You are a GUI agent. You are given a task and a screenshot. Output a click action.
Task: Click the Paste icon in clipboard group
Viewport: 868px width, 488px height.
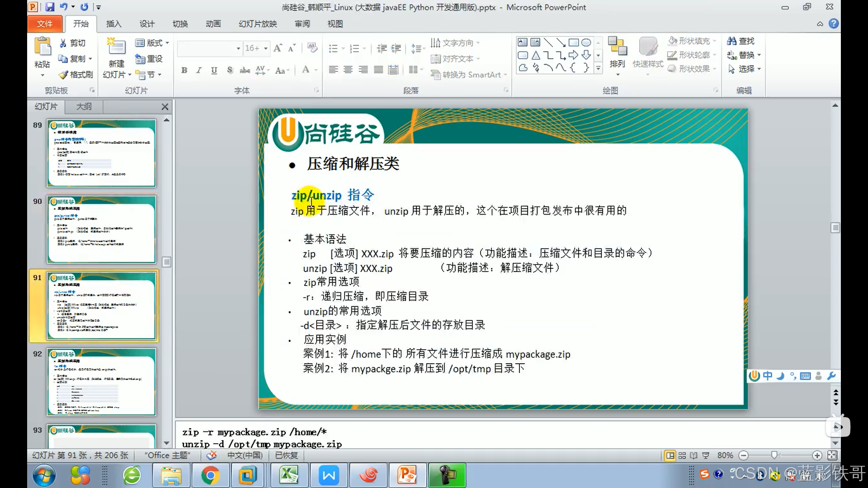43,47
